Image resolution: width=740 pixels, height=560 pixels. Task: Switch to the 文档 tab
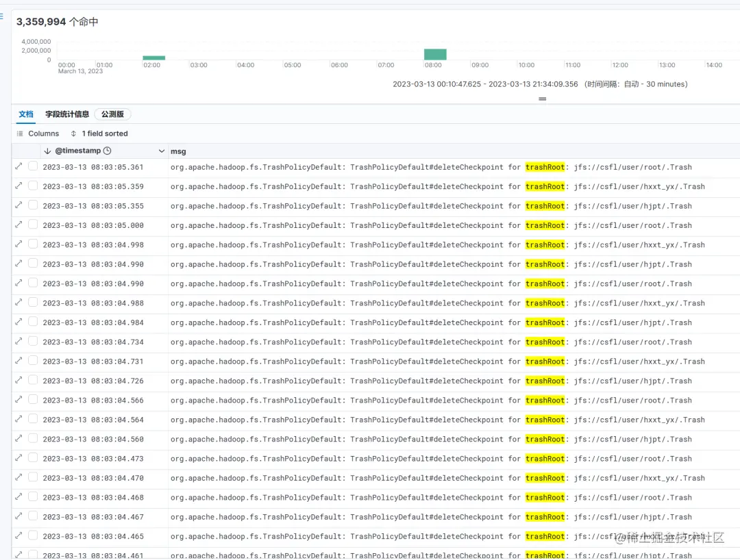(26, 114)
